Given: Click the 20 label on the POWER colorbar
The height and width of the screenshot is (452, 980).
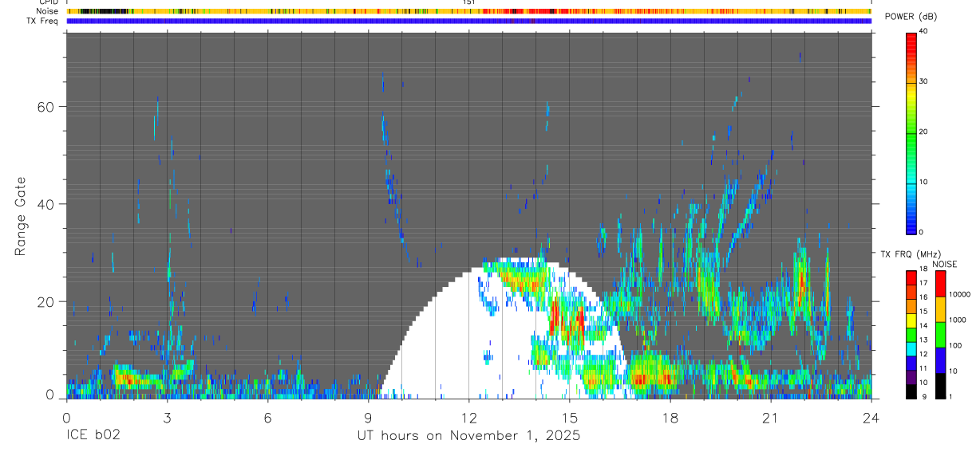Looking at the screenshot, I should pos(923,132).
